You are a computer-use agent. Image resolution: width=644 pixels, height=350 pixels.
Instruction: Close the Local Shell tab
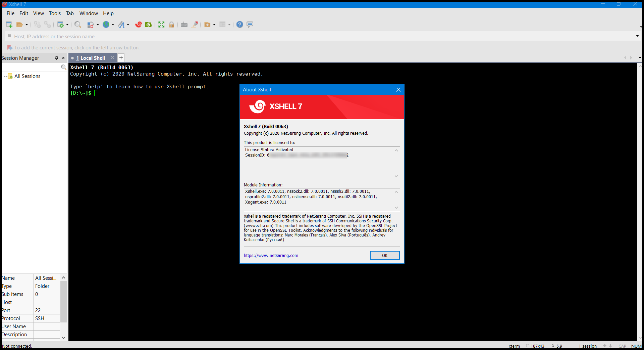[112, 58]
